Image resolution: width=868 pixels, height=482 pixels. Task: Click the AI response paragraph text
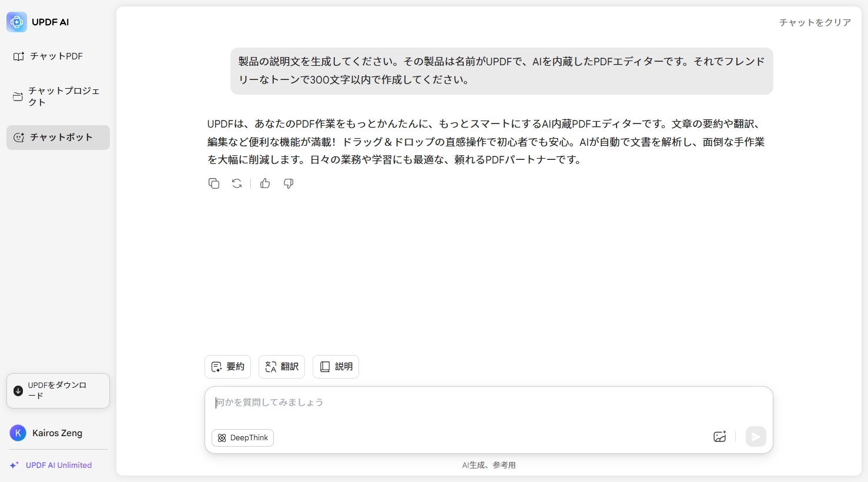pos(486,142)
